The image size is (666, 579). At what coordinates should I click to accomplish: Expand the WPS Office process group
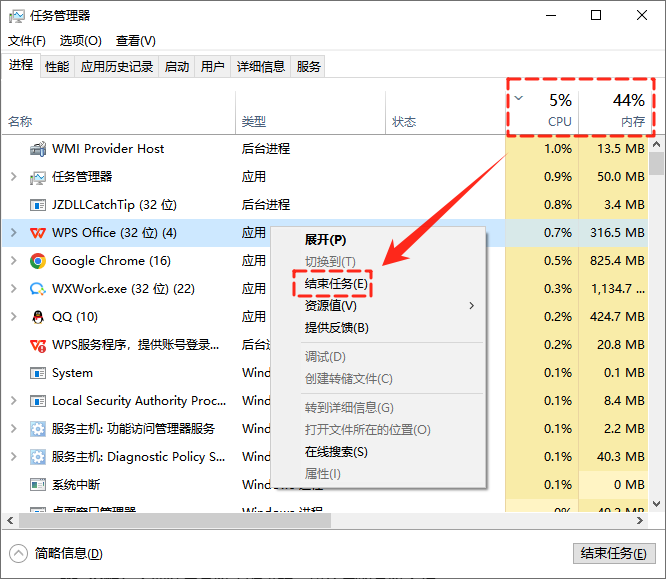[14, 233]
